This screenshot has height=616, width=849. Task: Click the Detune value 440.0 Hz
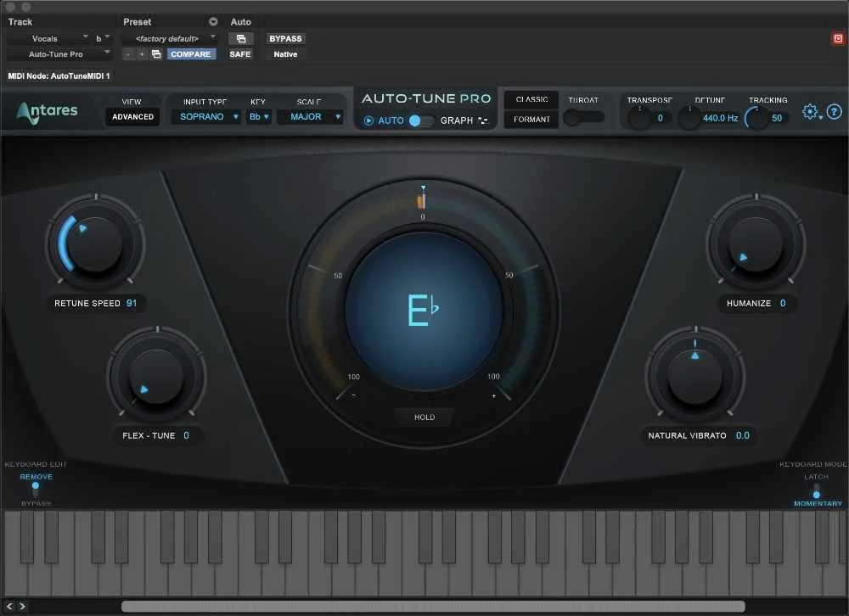point(720,117)
